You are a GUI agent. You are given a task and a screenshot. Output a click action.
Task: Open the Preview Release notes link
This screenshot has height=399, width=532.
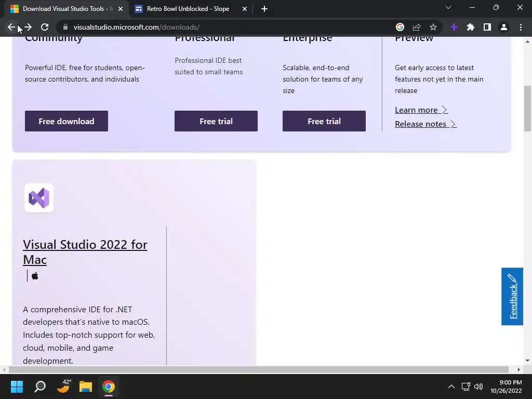pyautogui.click(x=425, y=124)
